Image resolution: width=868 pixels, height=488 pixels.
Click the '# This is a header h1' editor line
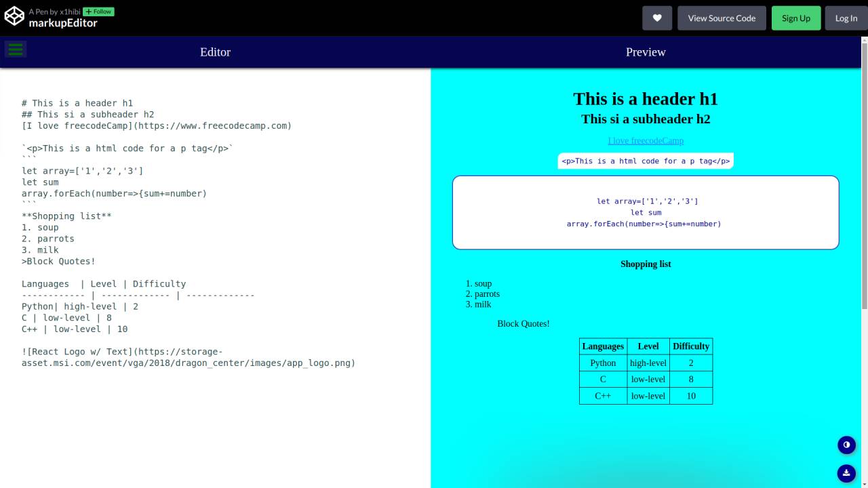pyautogui.click(x=77, y=104)
